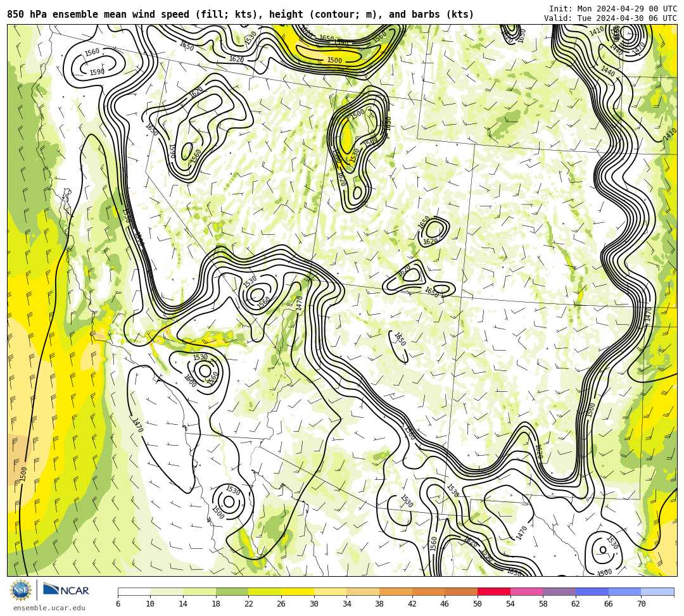Pick the purple 58–62 kts colorbar segment

pyautogui.click(x=559, y=591)
